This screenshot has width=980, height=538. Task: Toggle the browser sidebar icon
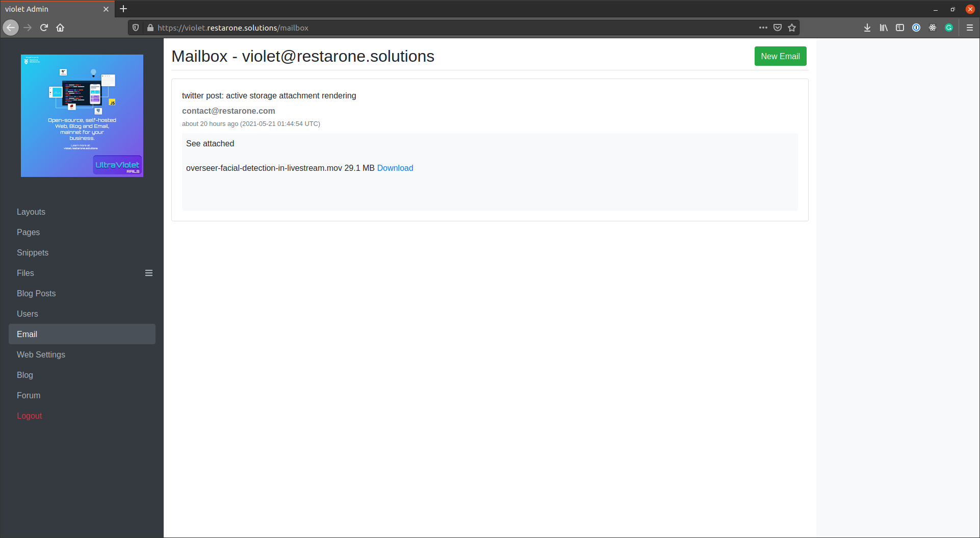point(900,28)
